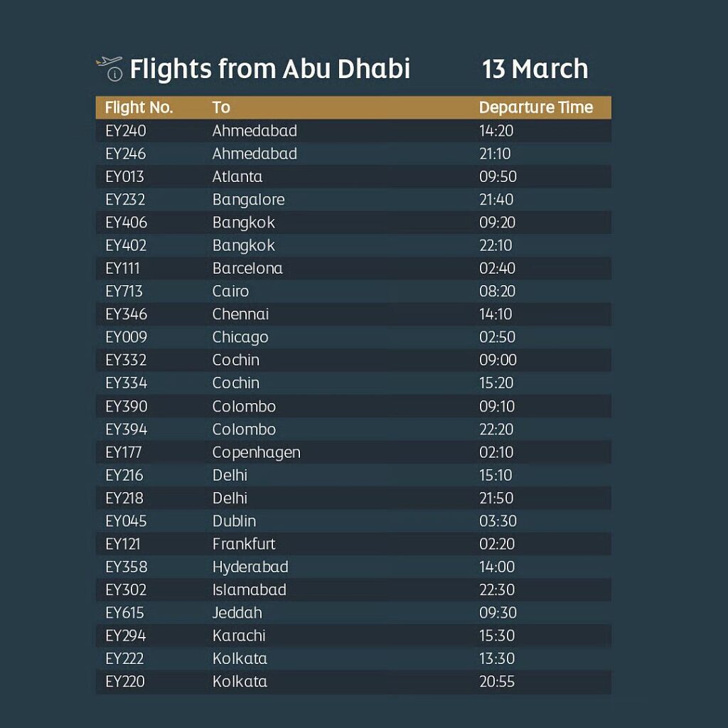Click the Cairo 08:20 departure time
Image resolution: width=728 pixels, height=728 pixels.
497,291
